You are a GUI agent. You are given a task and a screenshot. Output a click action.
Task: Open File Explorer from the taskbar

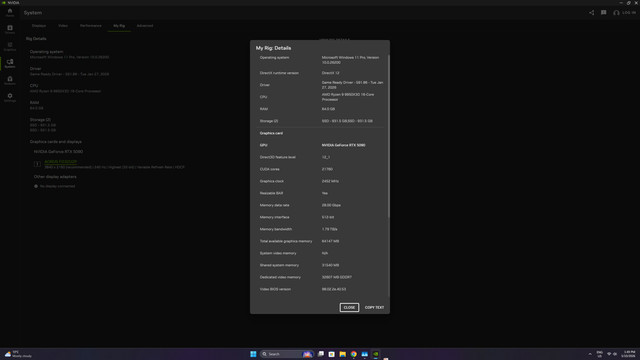coord(342,354)
